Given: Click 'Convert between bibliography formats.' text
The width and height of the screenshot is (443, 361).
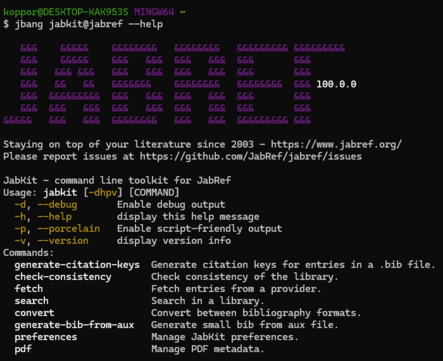Looking at the screenshot, I should pos(256,313).
